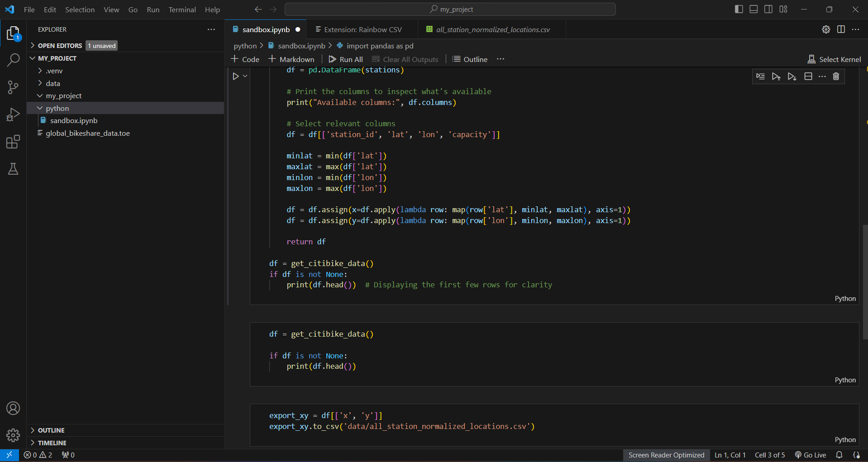The image size is (868, 462).
Task: Open the Extensions view
Action: [x=13, y=142]
